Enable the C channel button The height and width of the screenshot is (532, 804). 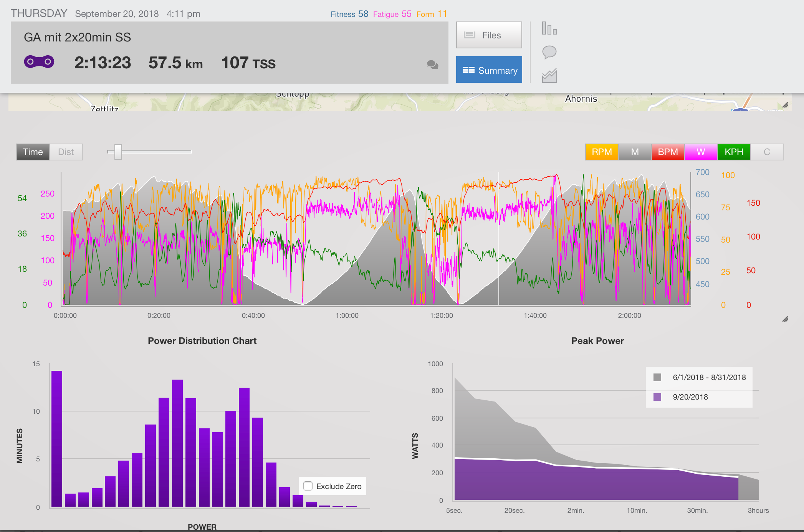[x=767, y=152]
